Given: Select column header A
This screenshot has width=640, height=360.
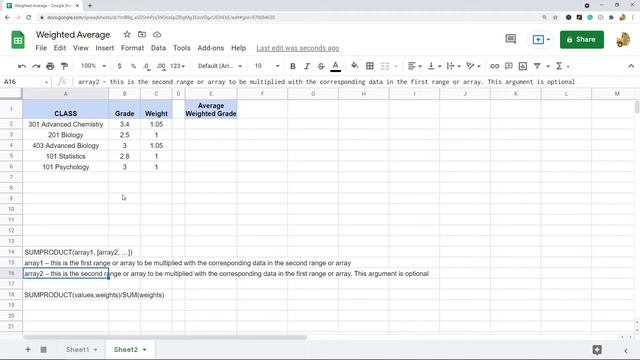Looking at the screenshot, I should [66, 94].
